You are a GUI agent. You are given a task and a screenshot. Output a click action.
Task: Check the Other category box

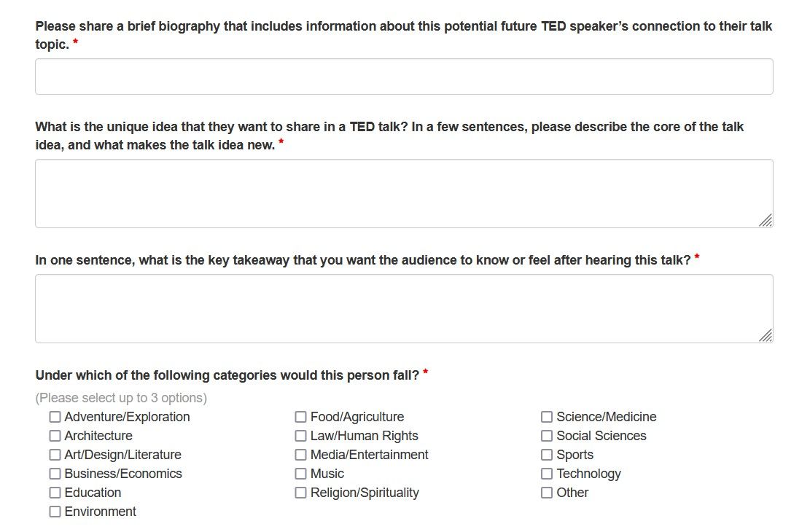pyautogui.click(x=546, y=492)
